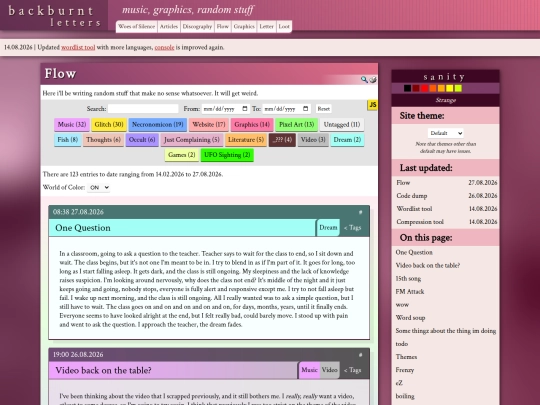Image resolution: width=540 pixels, height=405 pixels.
Task: Click the magnifier search icon in Flow header
Action: pos(364,80)
